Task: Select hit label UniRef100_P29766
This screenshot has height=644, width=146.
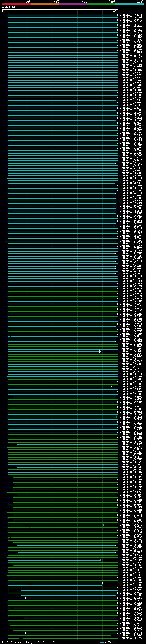Action: click(x=131, y=47)
